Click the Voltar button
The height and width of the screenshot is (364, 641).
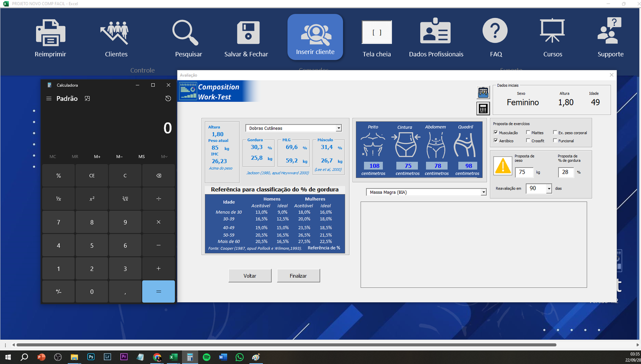[250, 276]
